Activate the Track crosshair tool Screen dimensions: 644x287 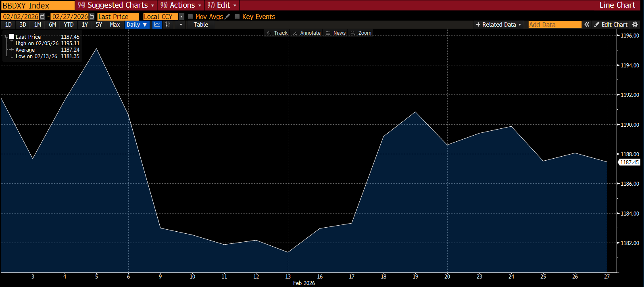pos(277,33)
